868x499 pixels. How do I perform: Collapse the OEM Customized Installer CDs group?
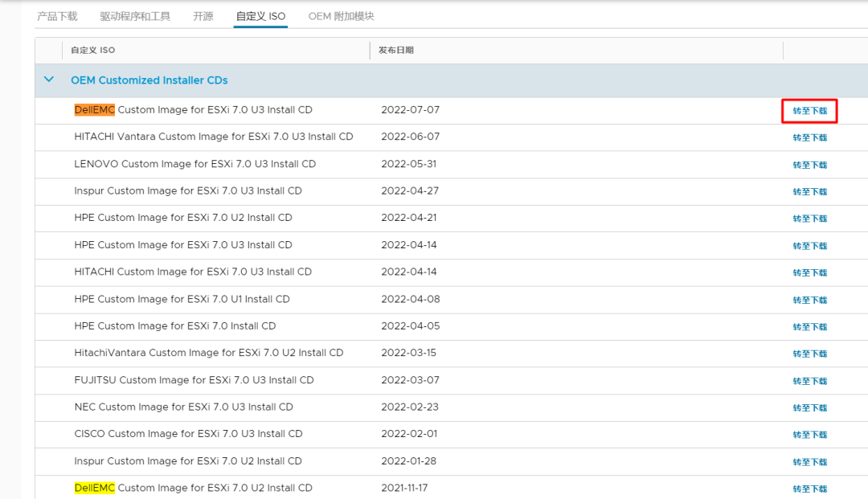pos(49,80)
